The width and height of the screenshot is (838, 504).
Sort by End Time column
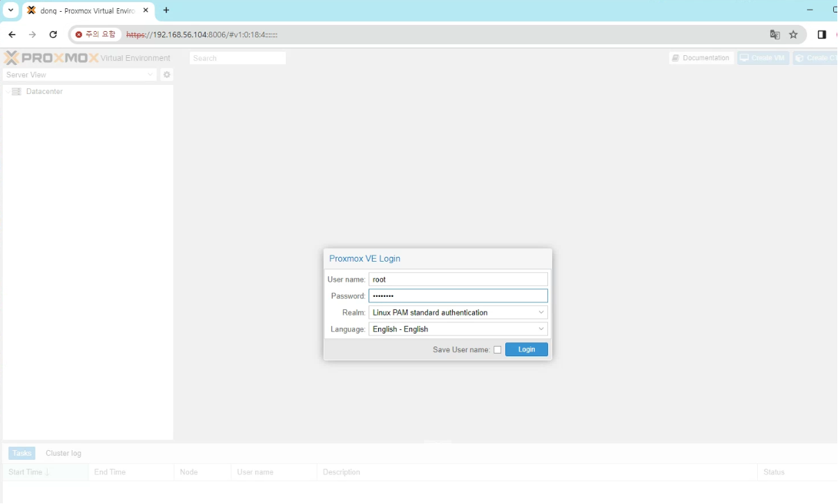click(131, 472)
